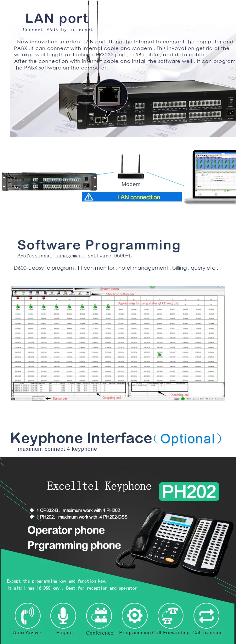Image resolution: width=236 pixels, height=644 pixels.
Task: Click the Status Normal field in status bar
Action: tap(38, 399)
